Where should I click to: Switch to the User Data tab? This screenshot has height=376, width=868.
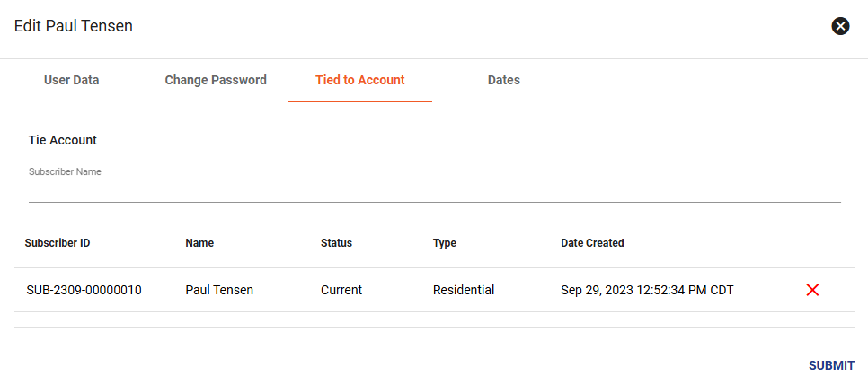coord(71,80)
